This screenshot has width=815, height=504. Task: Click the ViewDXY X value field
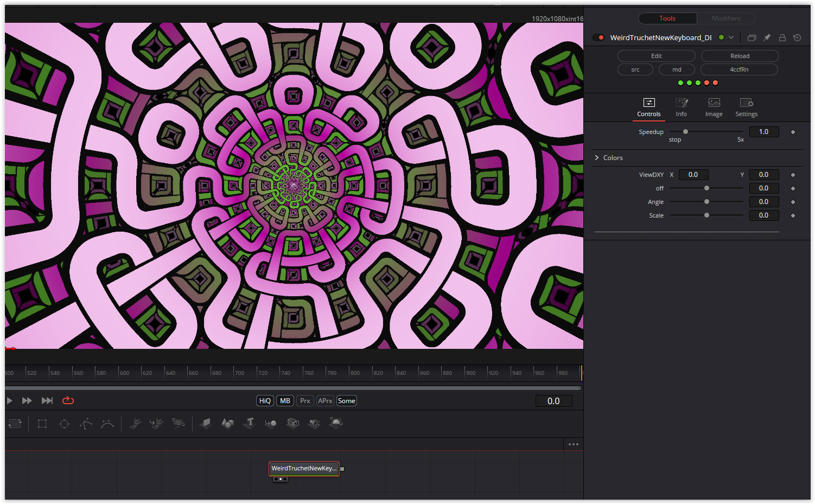[x=693, y=175]
